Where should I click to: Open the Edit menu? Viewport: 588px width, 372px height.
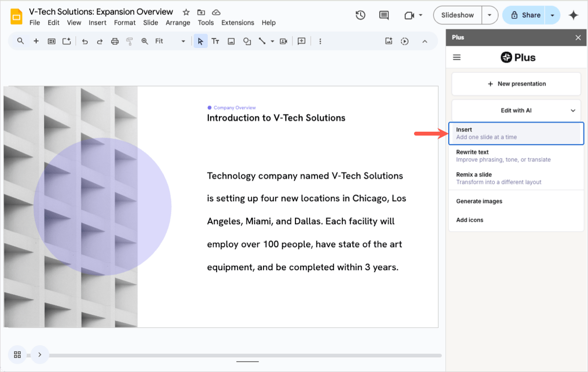click(x=53, y=23)
